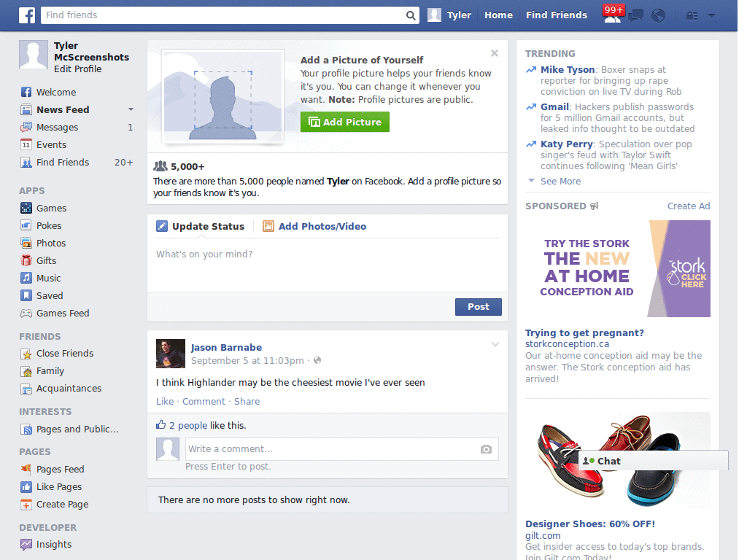This screenshot has width=747, height=560.
Task: Click the post timestamp September 5 at 11:03pm
Action: tap(247, 361)
